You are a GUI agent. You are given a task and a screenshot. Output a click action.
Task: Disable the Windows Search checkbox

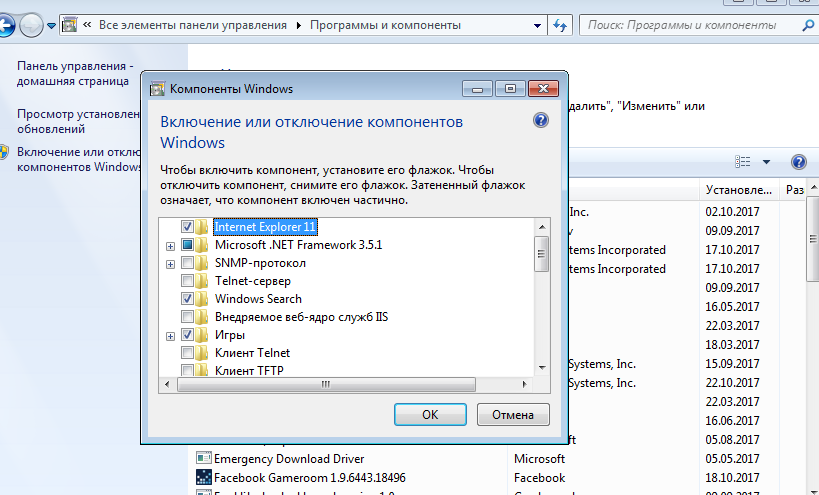[188, 299]
